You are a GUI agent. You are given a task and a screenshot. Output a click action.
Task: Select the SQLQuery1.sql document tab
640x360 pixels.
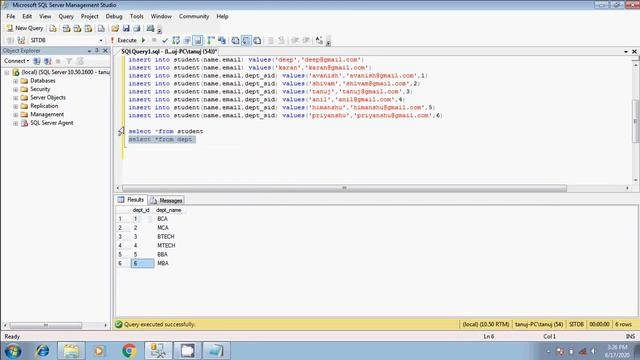(x=169, y=51)
